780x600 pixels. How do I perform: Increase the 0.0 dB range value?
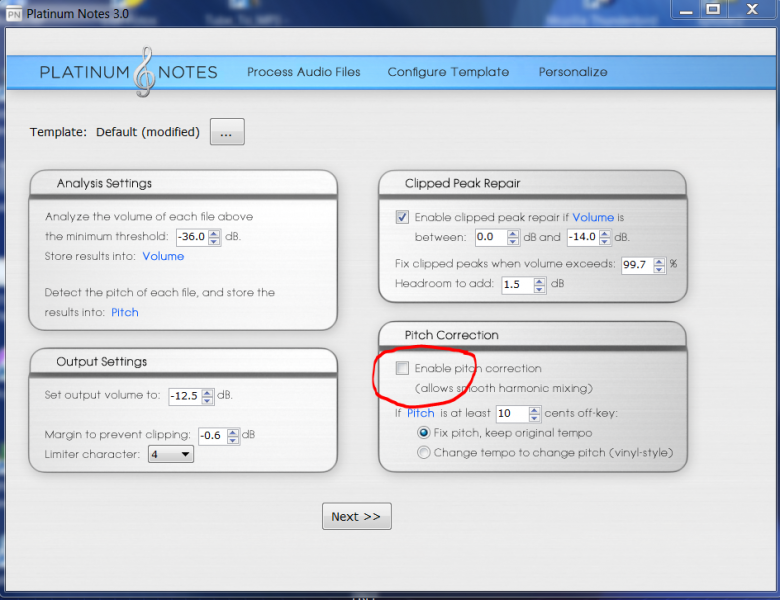[513, 234]
